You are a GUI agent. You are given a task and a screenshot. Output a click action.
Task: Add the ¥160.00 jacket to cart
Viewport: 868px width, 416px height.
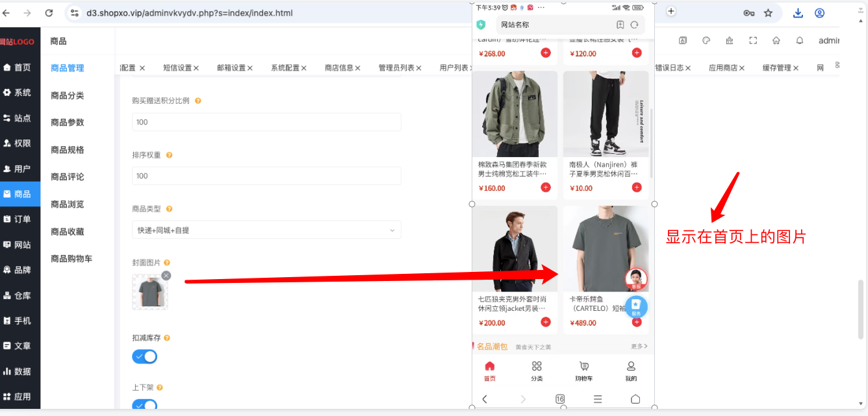click(x=546, y=188)
